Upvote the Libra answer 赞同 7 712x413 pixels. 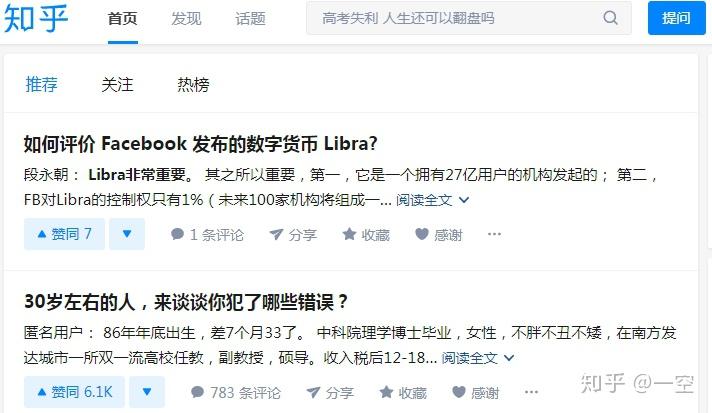tap(64, 234)
